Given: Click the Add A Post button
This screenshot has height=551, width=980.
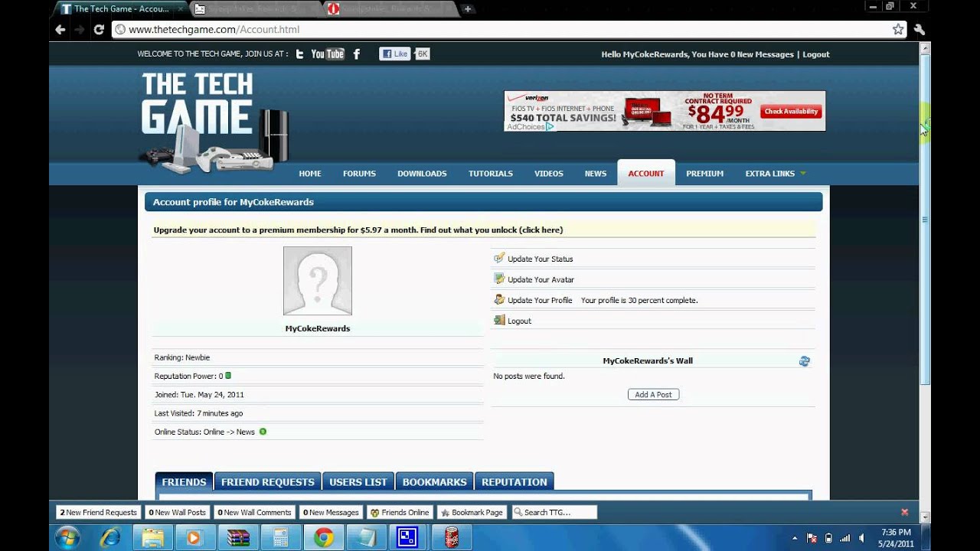Looking at the screenshot, I should pos(653,395).
